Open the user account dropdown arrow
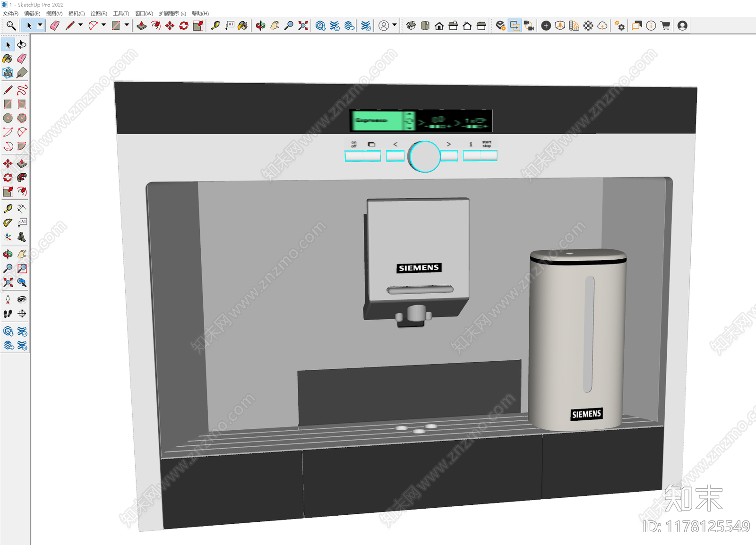Screen dimensions: 756x545 395,26
